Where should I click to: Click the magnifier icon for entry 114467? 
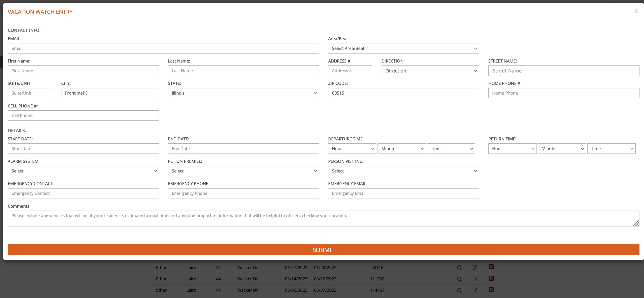[x=459, y=290]
